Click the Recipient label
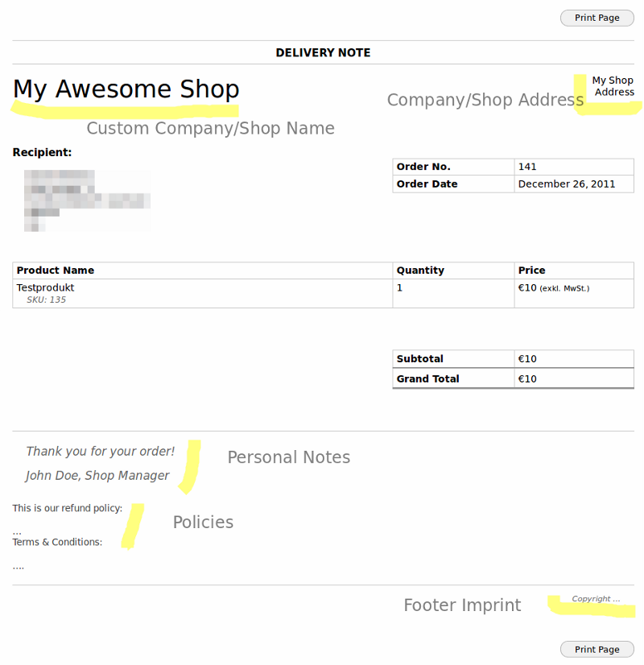The height and width of the screenshot is (665, 644). tap(42, 152)
